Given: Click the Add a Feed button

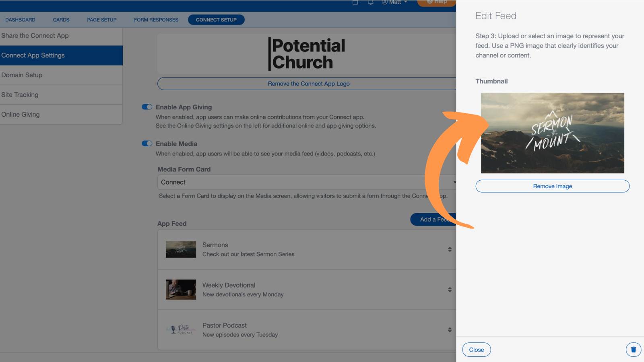Looking at the screenshot, I should click(433, 219).
